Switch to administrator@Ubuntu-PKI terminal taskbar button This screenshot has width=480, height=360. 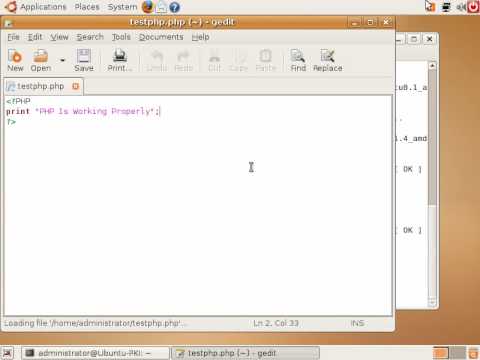pyautogui.click(x=95, y=353)
